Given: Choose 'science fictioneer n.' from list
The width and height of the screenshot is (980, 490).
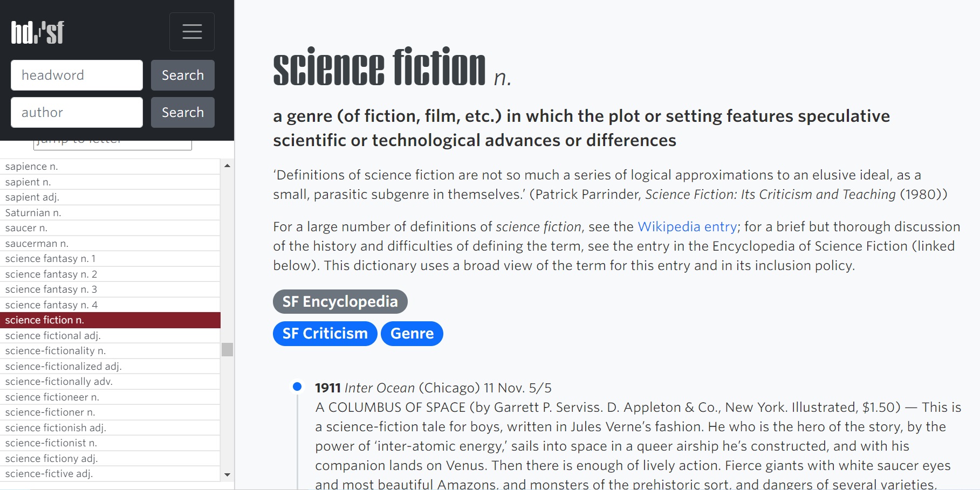Looking at the screenshot, I should [x=52, y=397].
